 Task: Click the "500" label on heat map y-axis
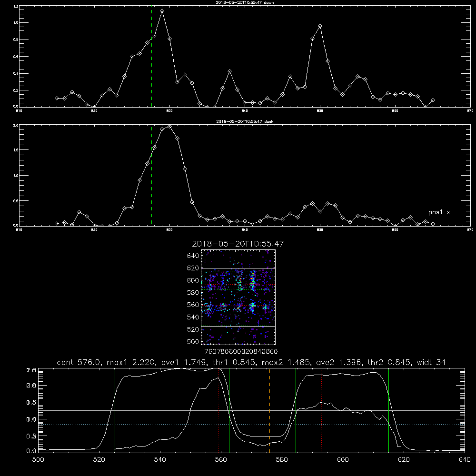tap(193, 342)
